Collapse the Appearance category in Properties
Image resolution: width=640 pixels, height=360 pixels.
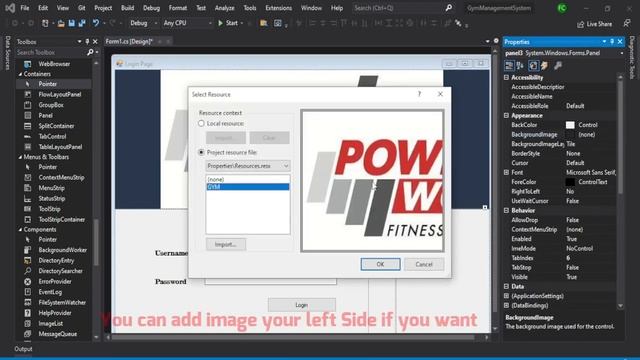[x=507, y=116]
